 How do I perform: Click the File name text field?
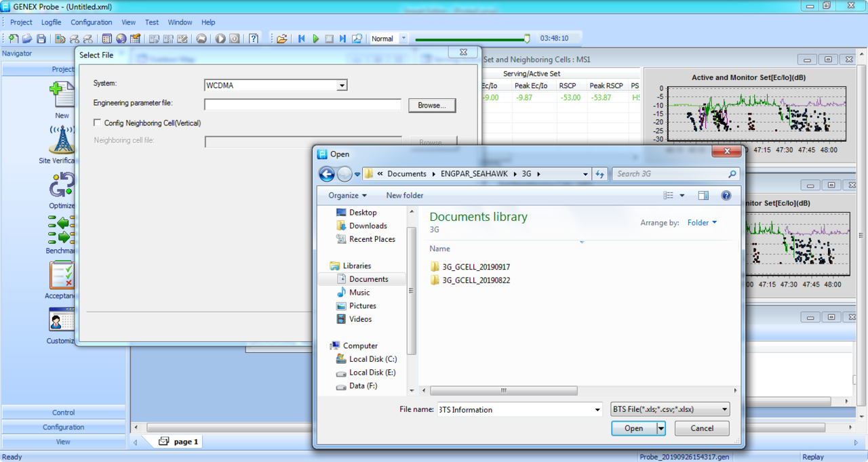[x=515, y=409]
